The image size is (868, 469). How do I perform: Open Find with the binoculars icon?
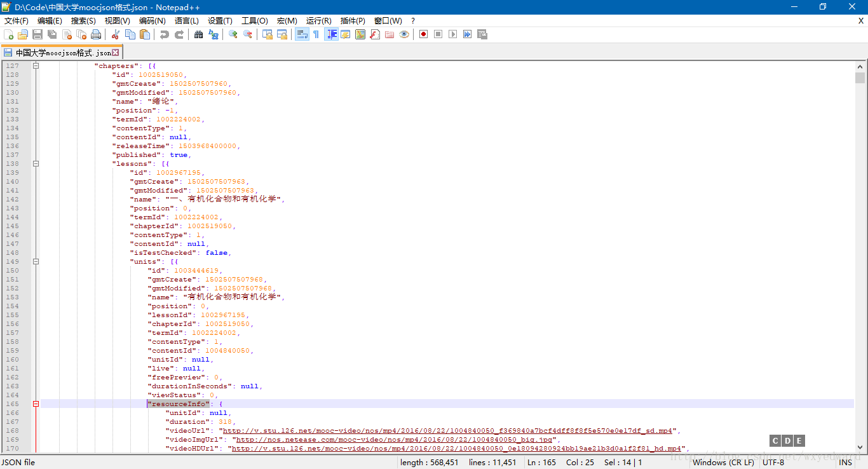[198, 34]
